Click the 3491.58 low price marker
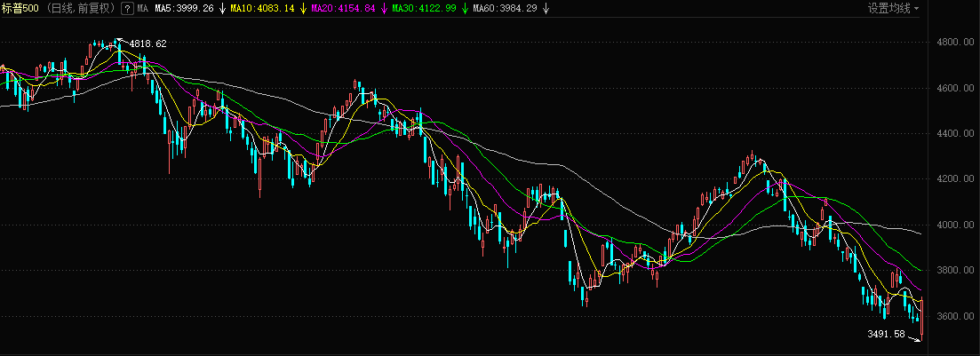The height and width of the screenshot is (356, 980). 885,335
